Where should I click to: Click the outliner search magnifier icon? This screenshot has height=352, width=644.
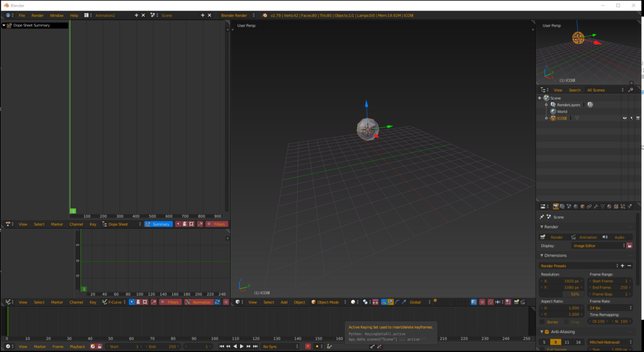point(630,90)
